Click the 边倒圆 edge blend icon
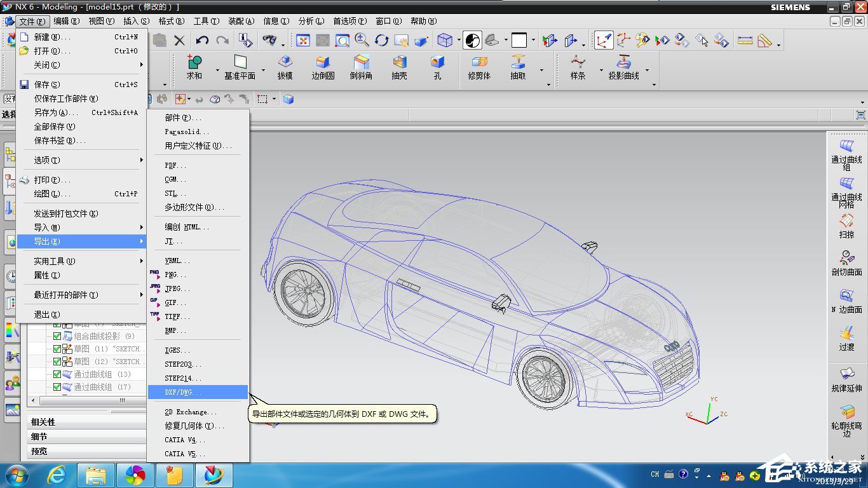The width and height of the screenshot is (868, 488). point(323,62)
